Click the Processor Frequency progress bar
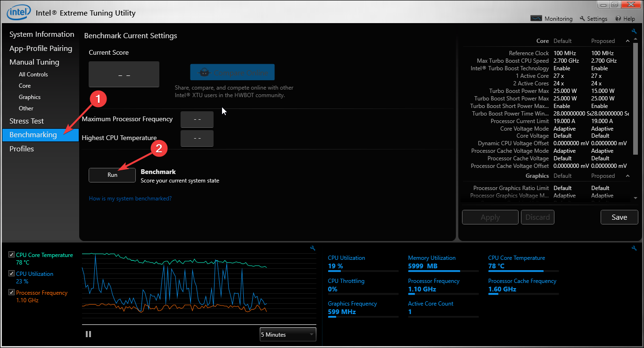 (x=443, y=294)
